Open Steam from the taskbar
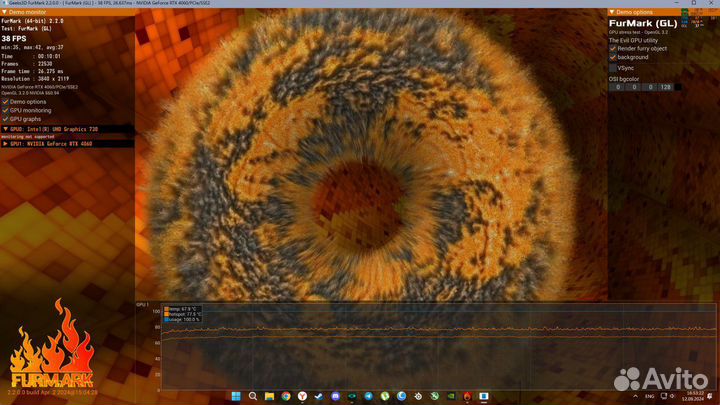 pyautogui.click(x=319, y=396)
